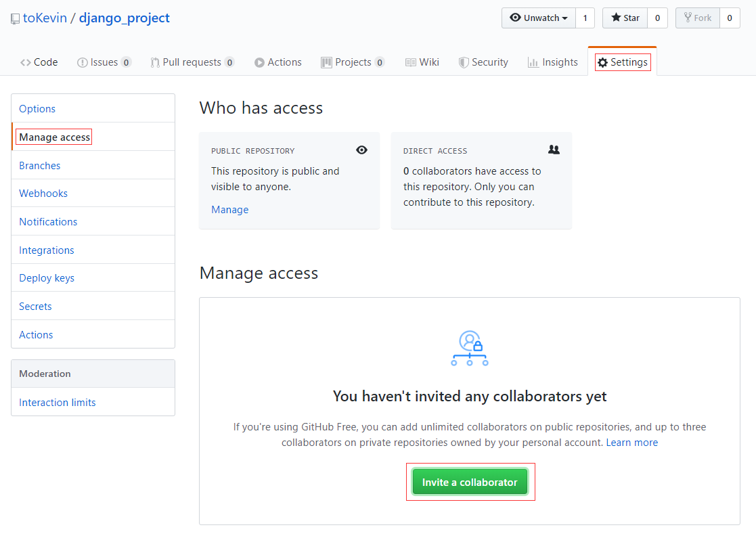Click the eye icon in Public Repository card
This screenshot has height=538, width=756.
(x=361, y=150)
